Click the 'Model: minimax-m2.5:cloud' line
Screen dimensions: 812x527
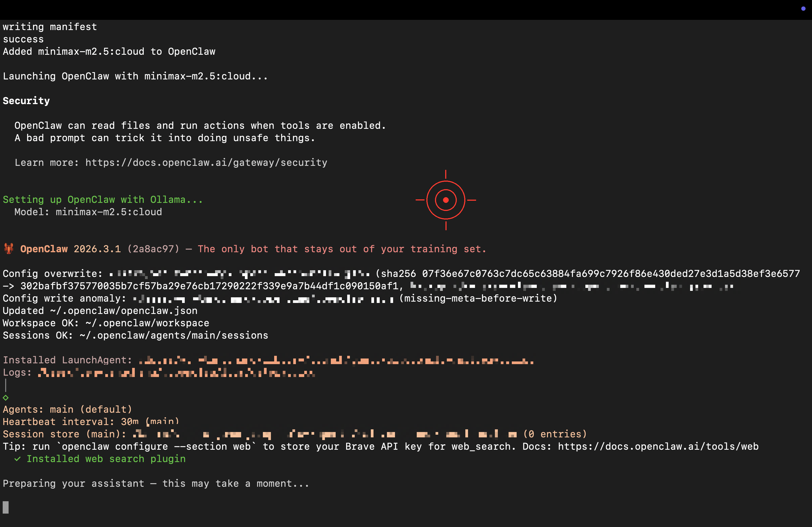point(88,212)
